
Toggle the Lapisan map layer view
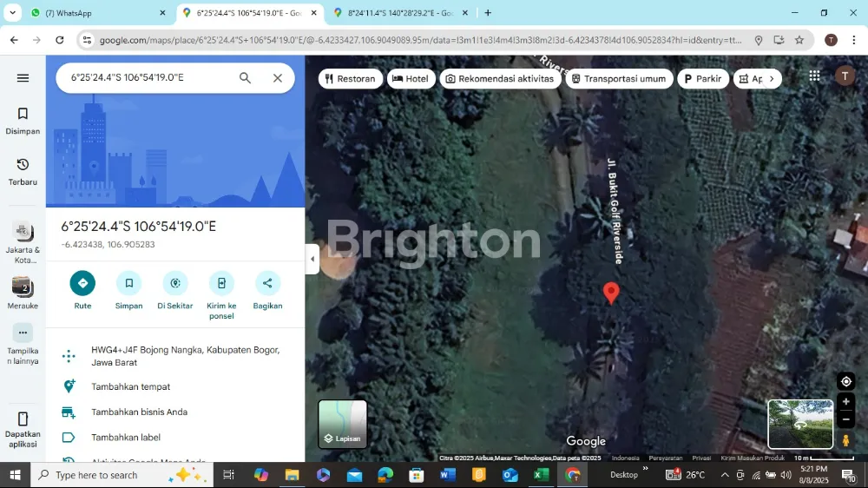(343, 424)
